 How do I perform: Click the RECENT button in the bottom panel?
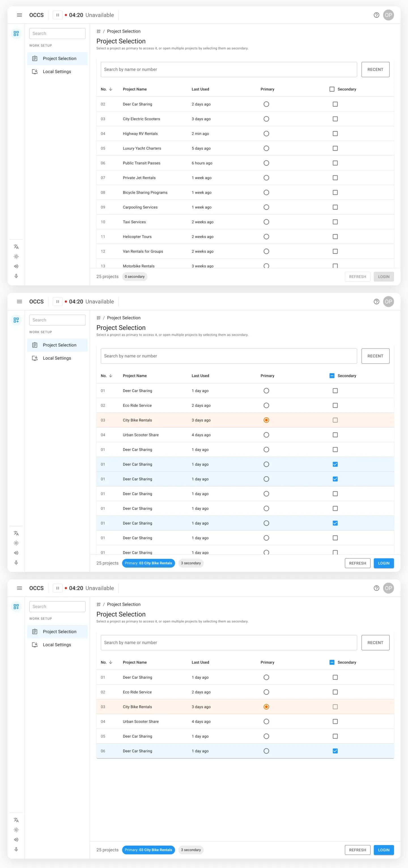(375, 642)
